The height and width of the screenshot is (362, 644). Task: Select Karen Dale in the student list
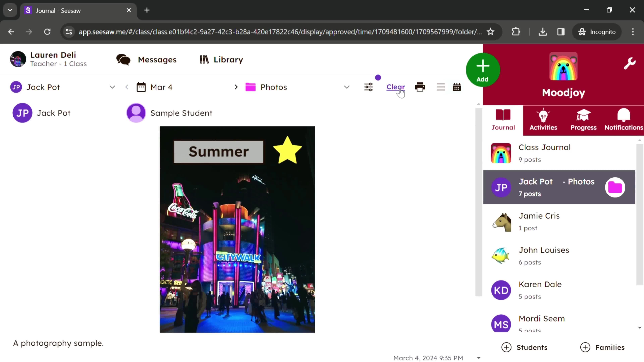click(x=559, y=290)
